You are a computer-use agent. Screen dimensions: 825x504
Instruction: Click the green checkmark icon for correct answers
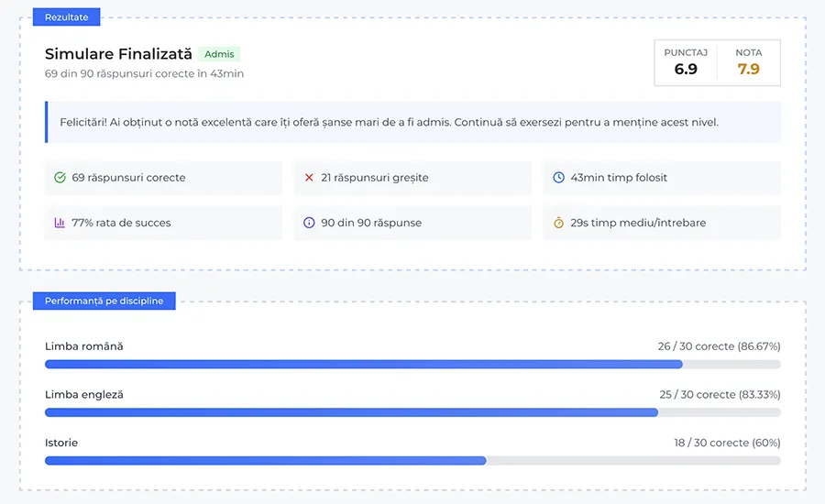tap(60, 177)
